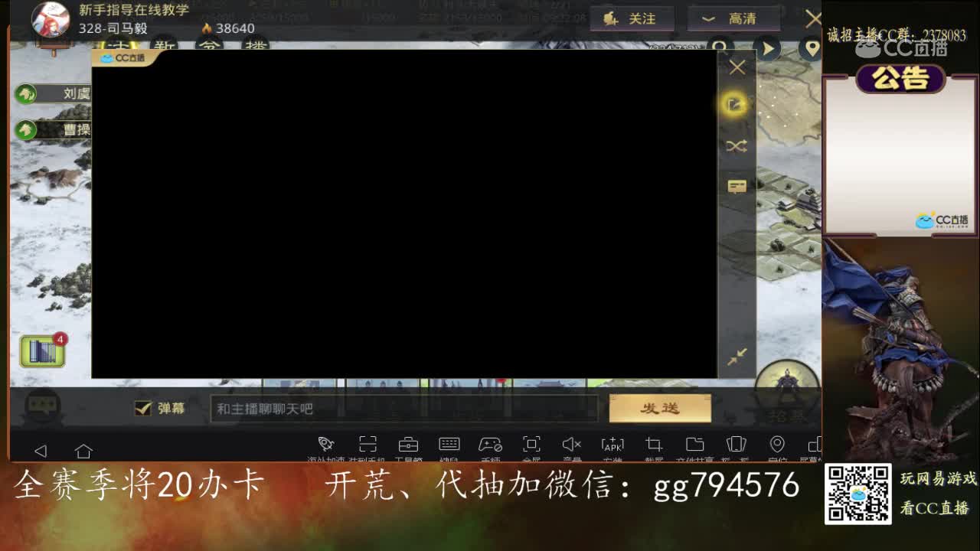Follow the streamer with 关注 button
This screenshot has width=980, height=551.
(631, 19)
